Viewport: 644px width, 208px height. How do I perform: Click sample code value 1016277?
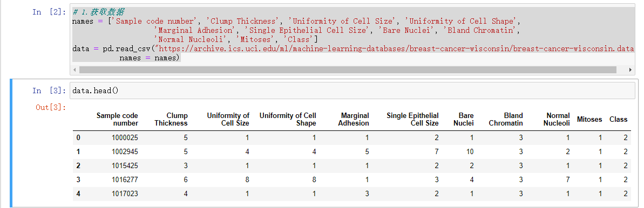[x=125, y=179]
